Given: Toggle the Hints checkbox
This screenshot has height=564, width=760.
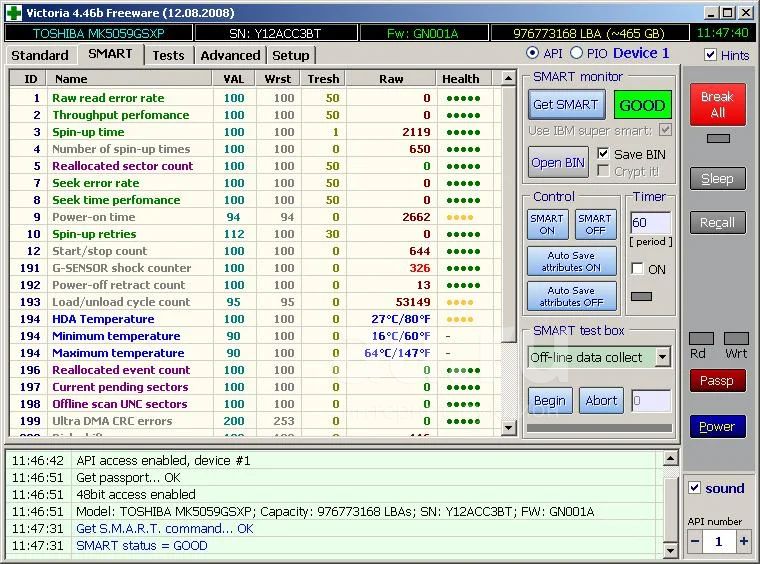Looking at the screenshot, I should coord(710,55).
